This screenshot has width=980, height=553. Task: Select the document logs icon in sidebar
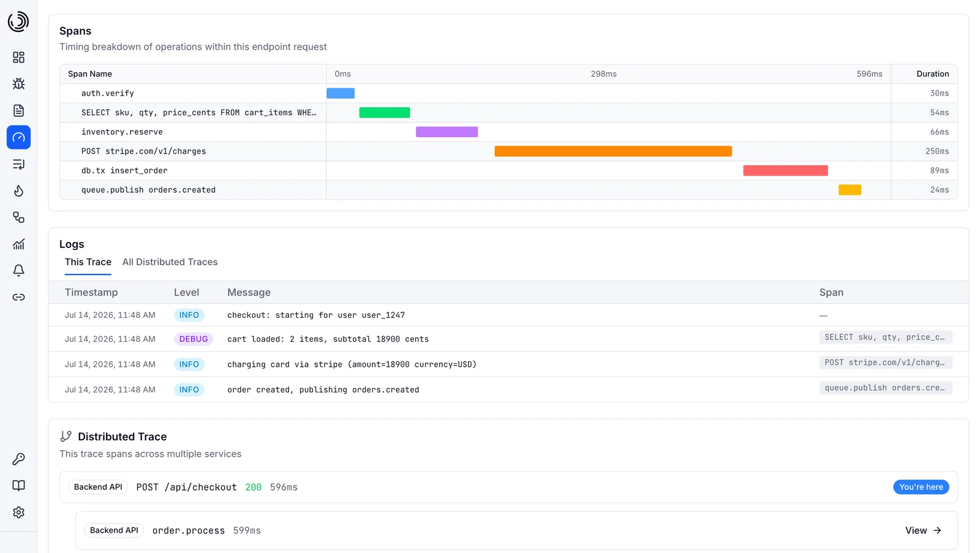tap(18, 111)
